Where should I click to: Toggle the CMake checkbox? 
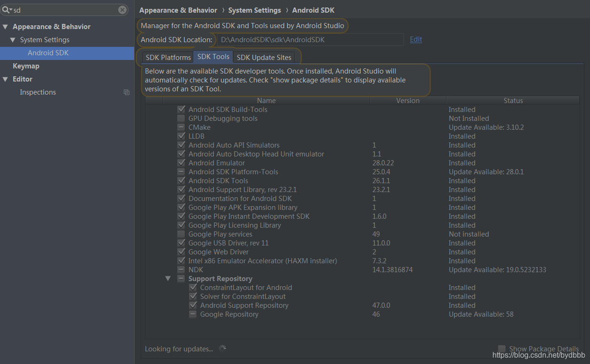tap(181, 127)
